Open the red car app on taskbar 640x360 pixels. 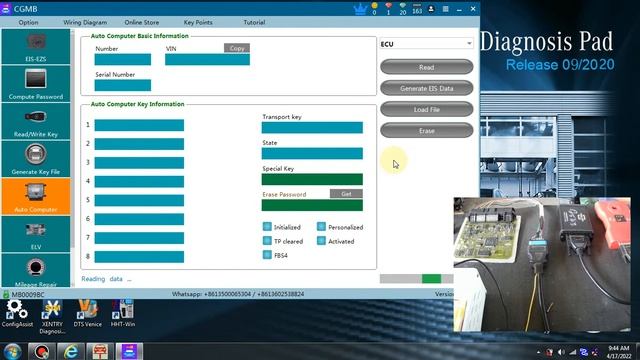click(x=100, y=351)
